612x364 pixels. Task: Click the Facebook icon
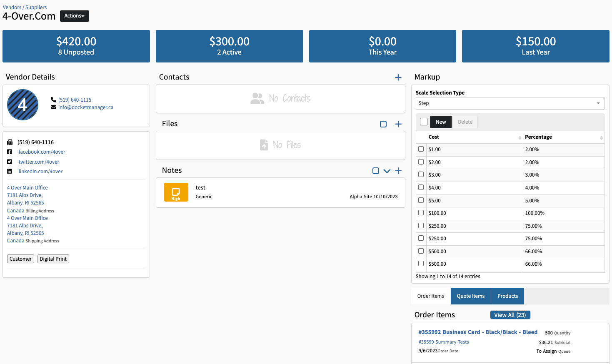point(10,152)
